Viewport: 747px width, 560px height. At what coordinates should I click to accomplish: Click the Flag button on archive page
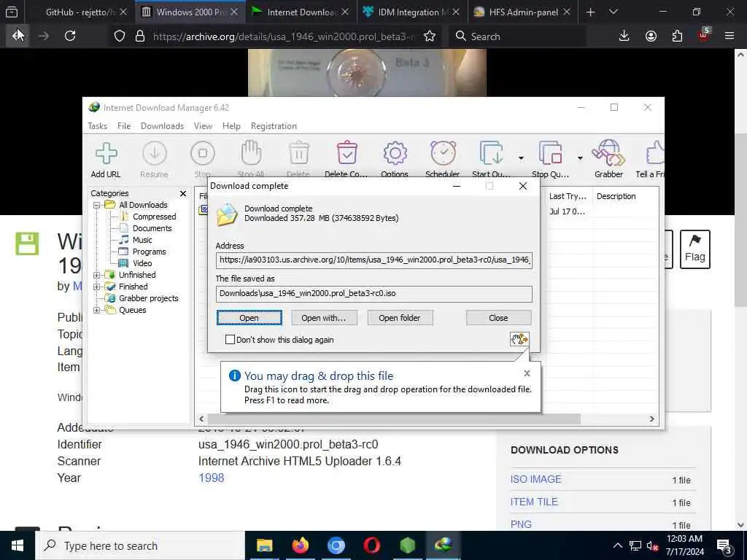tap(694, 249)
